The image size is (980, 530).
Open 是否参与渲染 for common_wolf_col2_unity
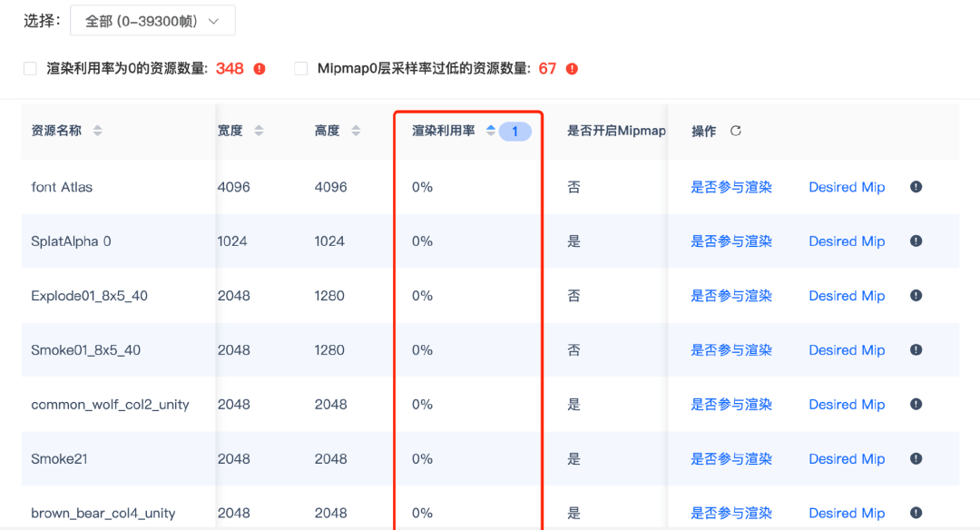click(x=730, y=405)
